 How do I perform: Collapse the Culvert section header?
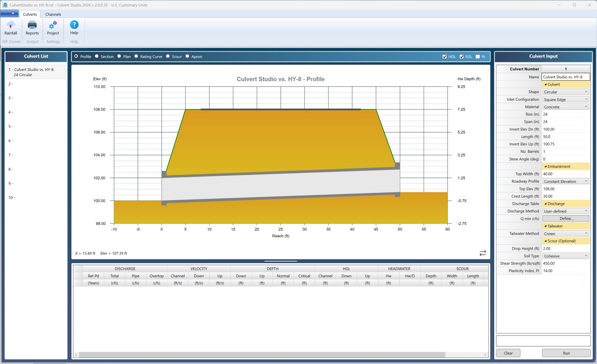566,84
